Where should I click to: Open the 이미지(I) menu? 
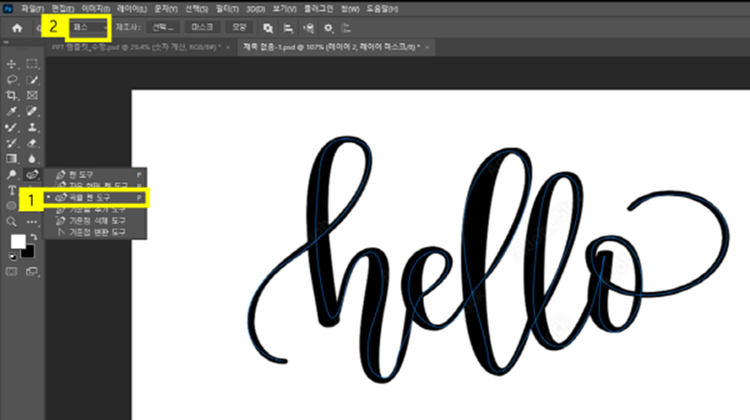pos(95,9)
